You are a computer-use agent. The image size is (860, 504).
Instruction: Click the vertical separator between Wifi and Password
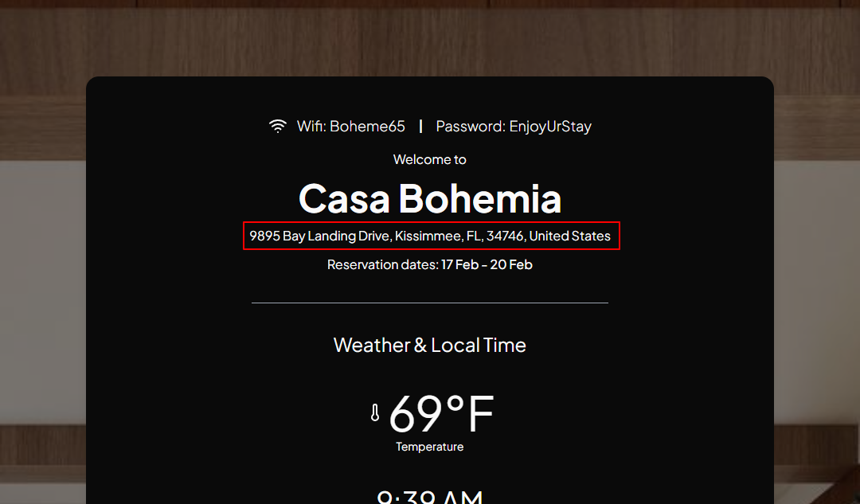click(420, 126)
